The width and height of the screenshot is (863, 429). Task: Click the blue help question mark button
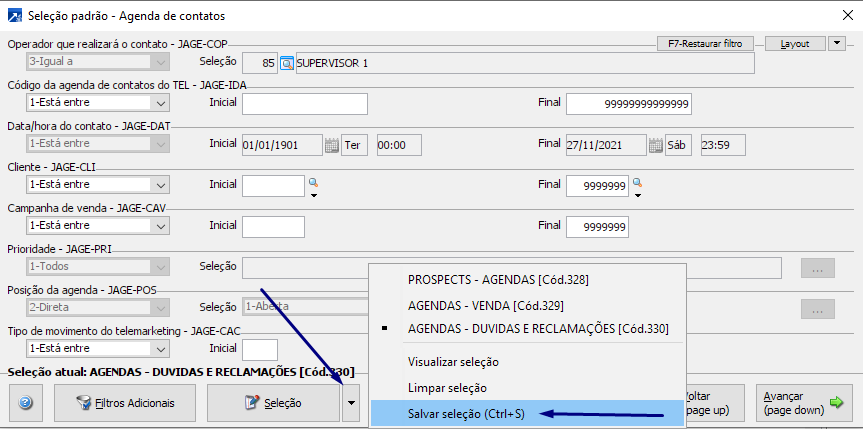point(26,403)
